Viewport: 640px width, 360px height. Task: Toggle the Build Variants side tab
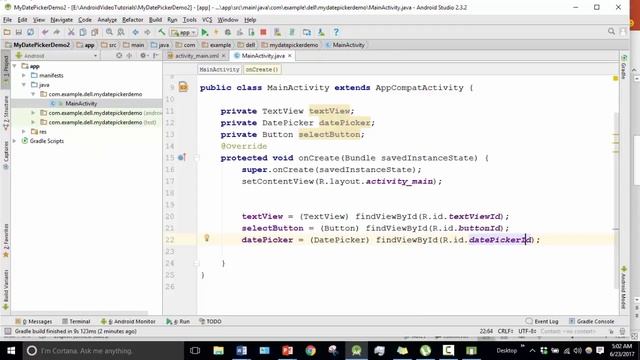[x=6, y=290]
